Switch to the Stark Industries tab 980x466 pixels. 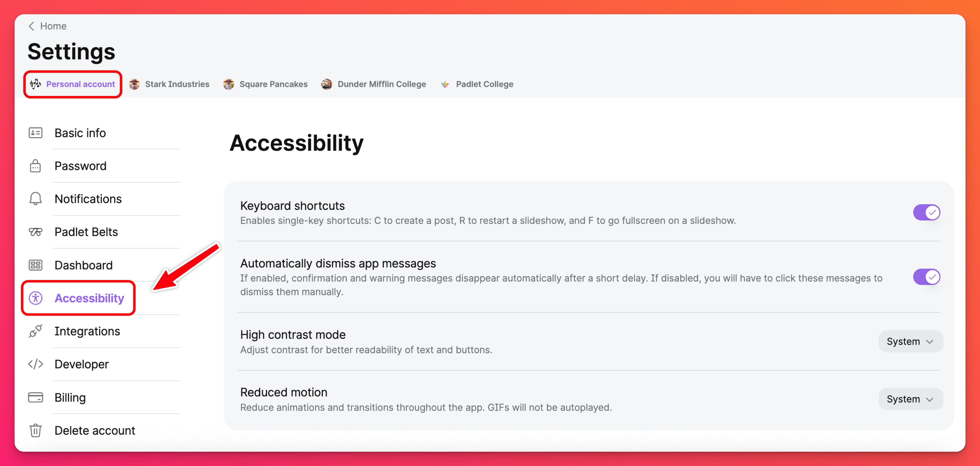169,84
